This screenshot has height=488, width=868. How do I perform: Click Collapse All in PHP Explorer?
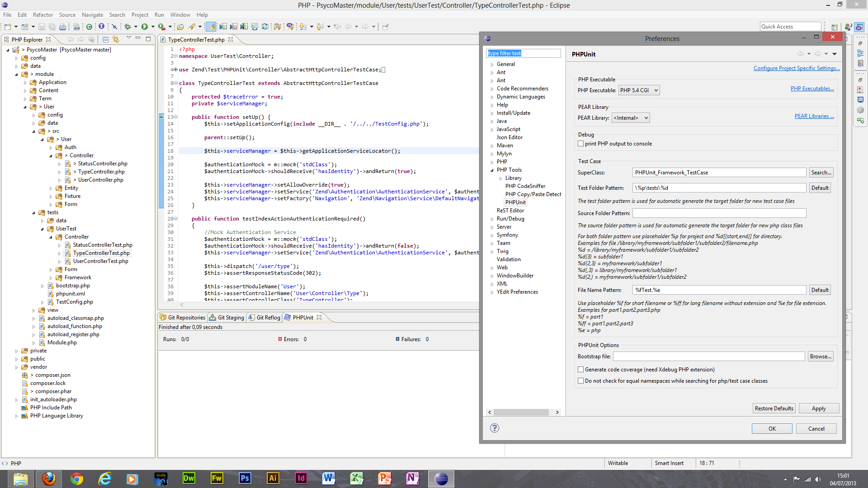click(x=105, y=39)
